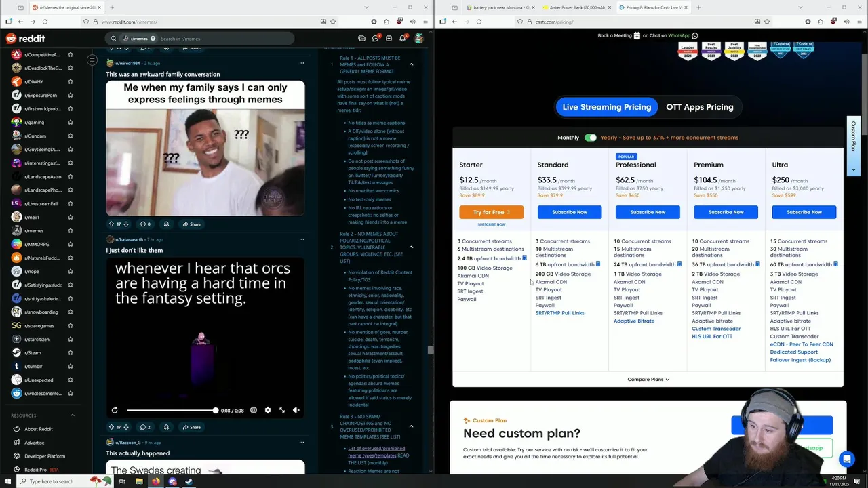Expand Compare Plans on Castr pricing

tap(648, 380)
